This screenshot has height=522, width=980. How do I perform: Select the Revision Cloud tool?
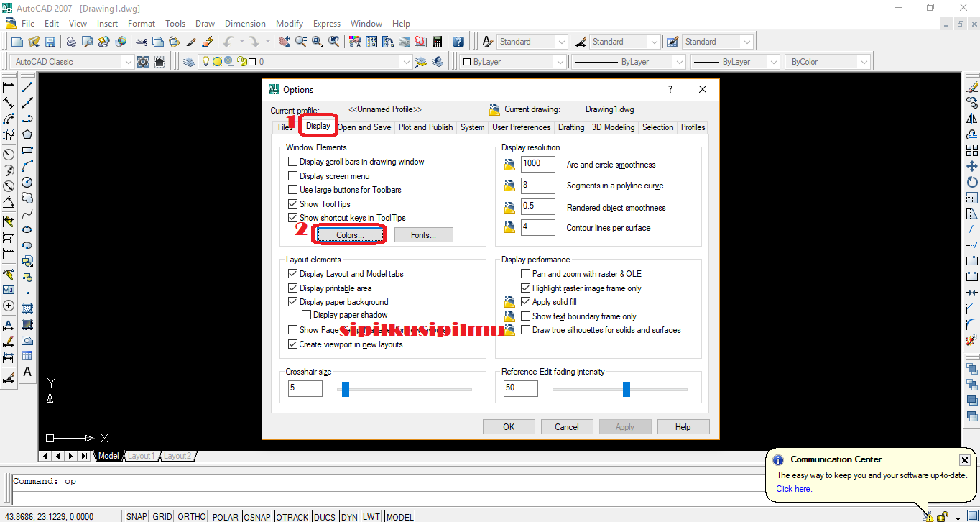tap(27, 198)
